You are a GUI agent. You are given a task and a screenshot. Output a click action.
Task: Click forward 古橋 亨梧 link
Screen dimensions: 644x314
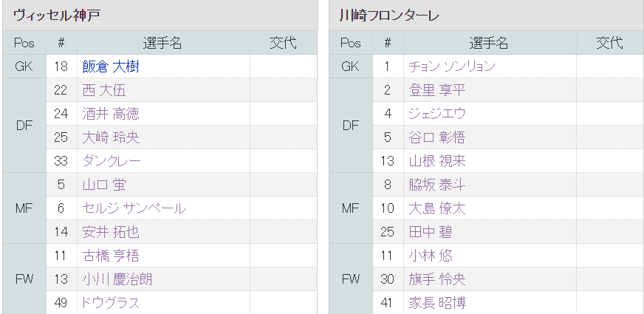(x=111, y=256)
